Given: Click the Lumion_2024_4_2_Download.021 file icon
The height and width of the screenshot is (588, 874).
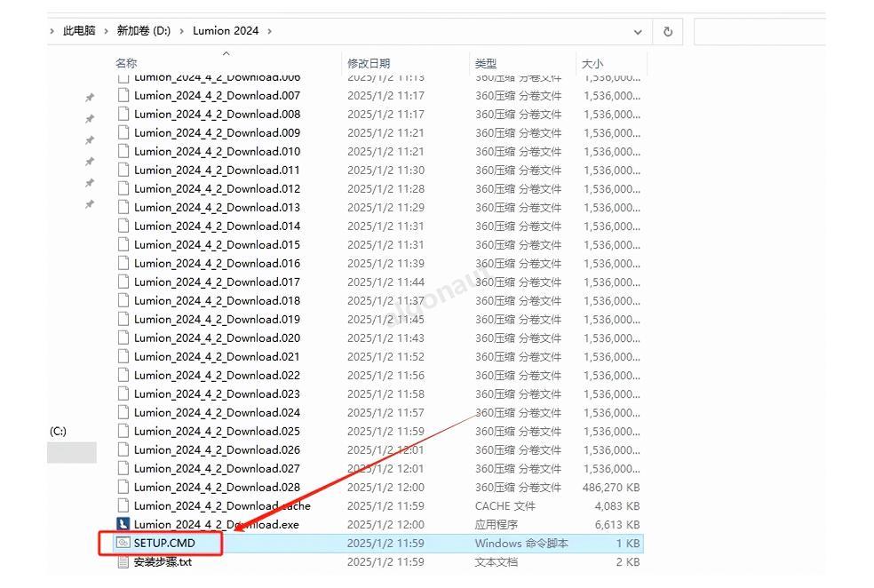Looking at the screenshot, I should click(x=123, y=356).
